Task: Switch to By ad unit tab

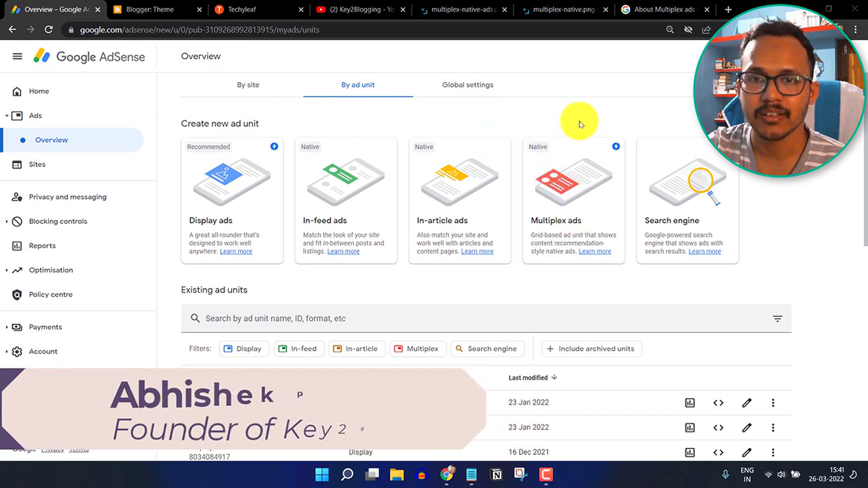Action: point(358,85)
